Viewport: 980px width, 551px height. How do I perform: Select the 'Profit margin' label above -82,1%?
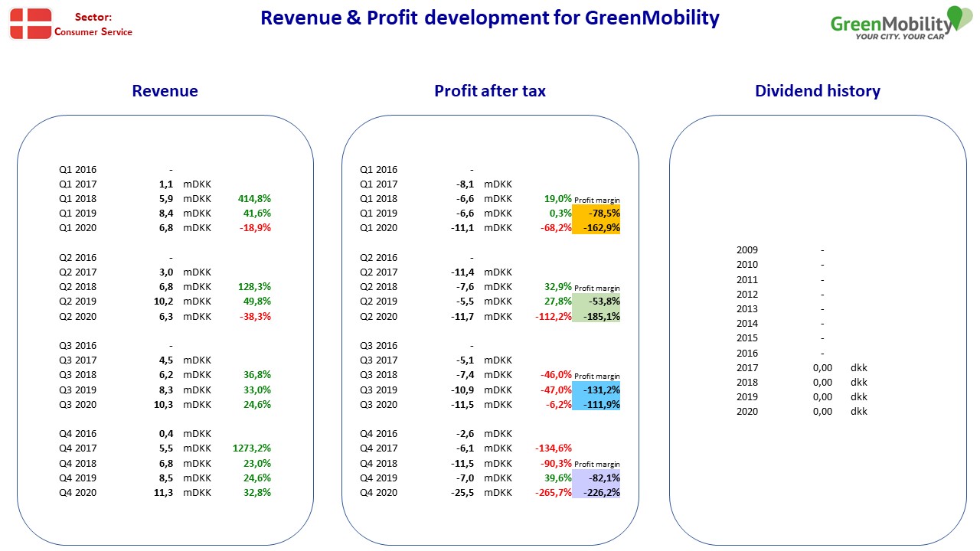click(597, 465)
